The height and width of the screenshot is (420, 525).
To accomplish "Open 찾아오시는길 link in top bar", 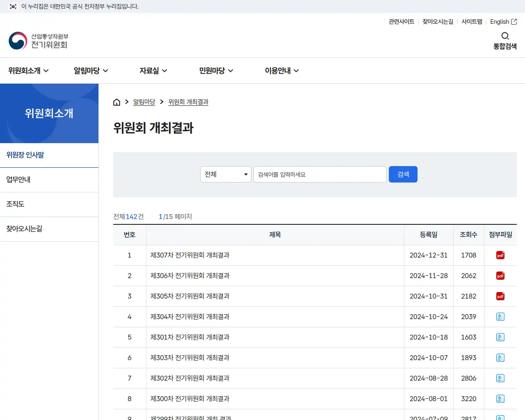I will [x=438, y=22].
